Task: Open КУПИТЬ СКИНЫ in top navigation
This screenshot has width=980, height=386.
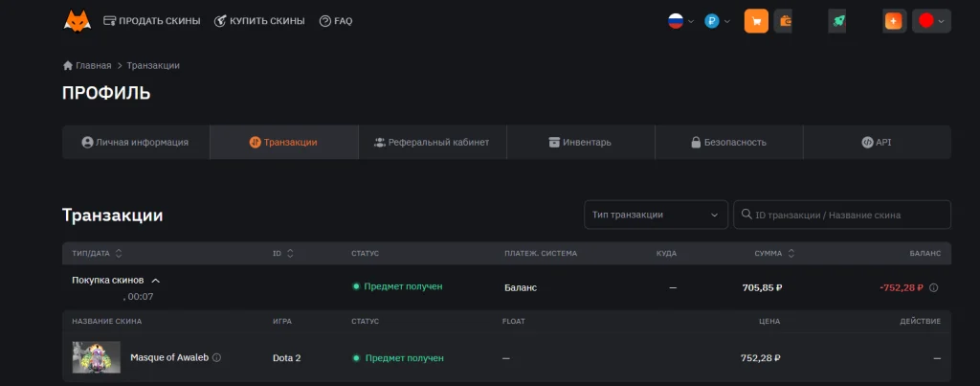Action: pos(259,21)
